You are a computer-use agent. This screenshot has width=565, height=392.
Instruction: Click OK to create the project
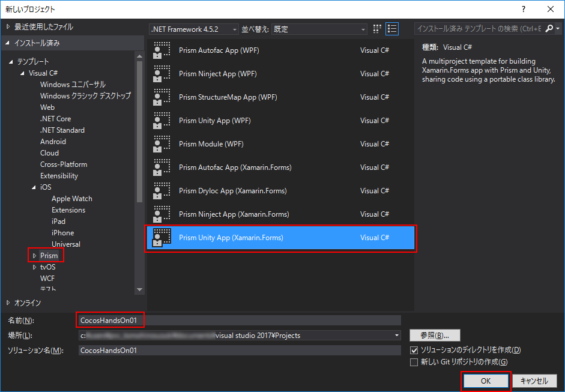tap(486, 381)
